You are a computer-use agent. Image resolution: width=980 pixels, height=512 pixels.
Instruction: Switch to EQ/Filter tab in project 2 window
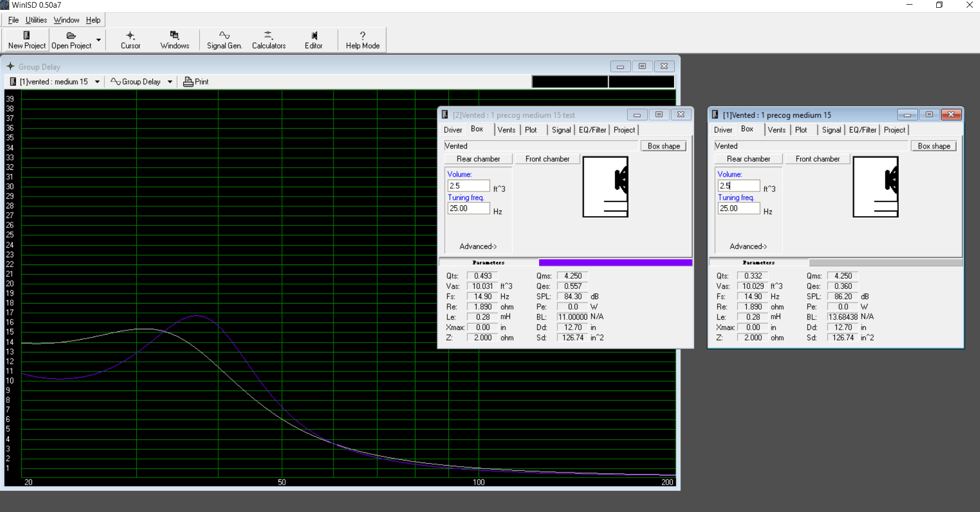click(x=592, y=130)
